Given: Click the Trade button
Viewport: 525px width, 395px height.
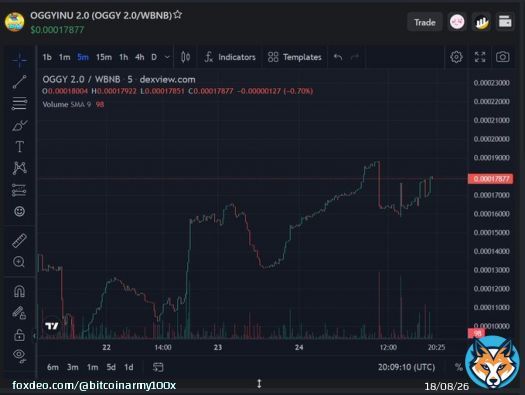Looking at the screenshot, I should coord(425,22).
